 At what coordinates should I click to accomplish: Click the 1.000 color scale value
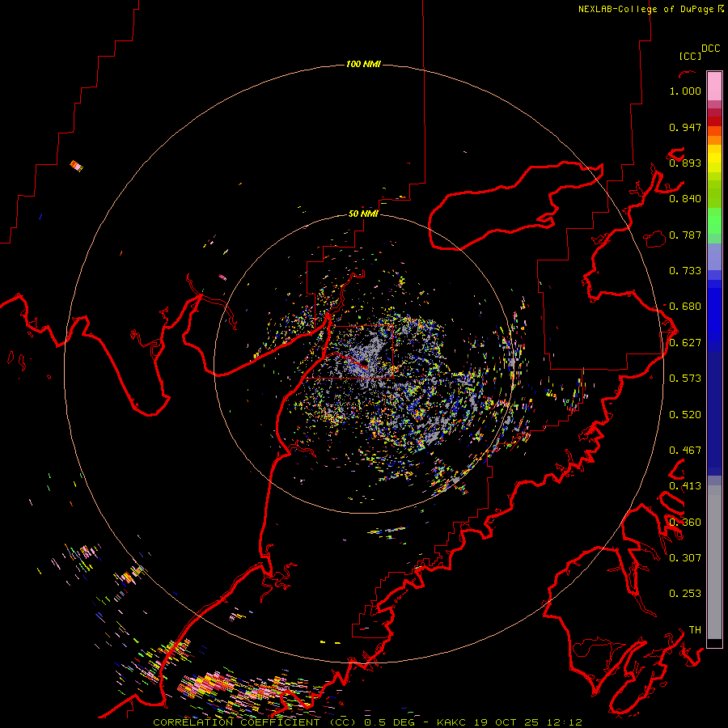coord(685,91)
